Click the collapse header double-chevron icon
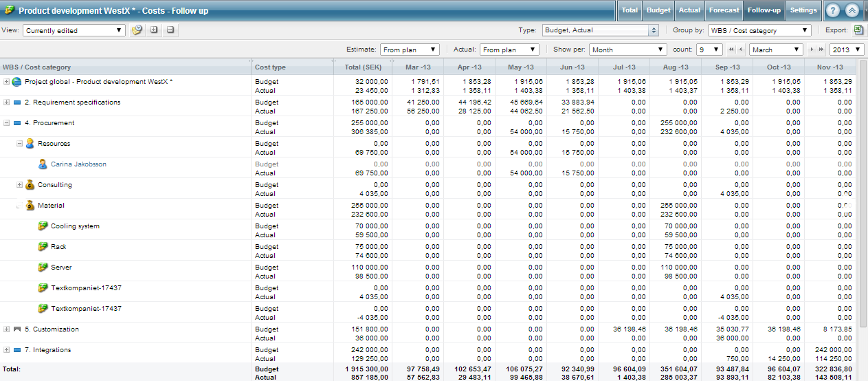Screen dimensions: 868x381 coord(852,10)
